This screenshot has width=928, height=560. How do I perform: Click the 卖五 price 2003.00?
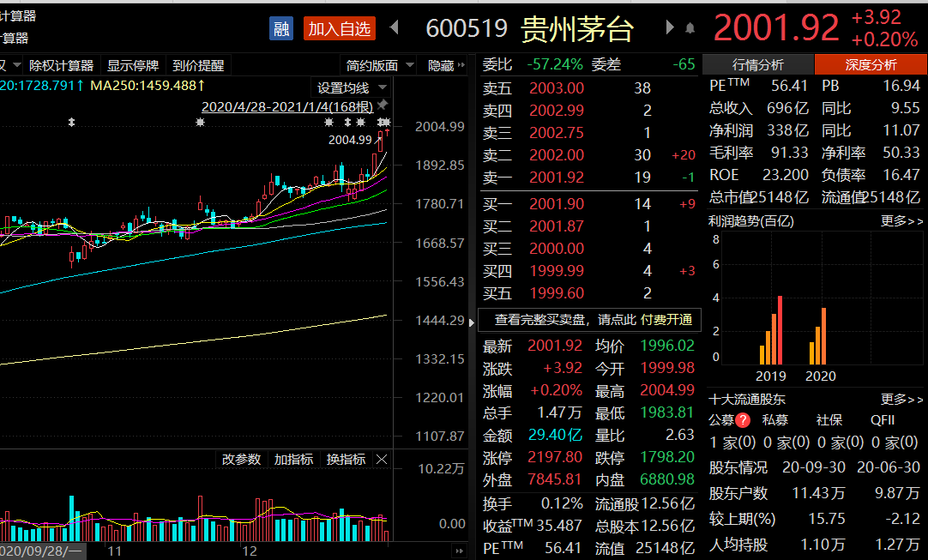[x=557, y=88]
